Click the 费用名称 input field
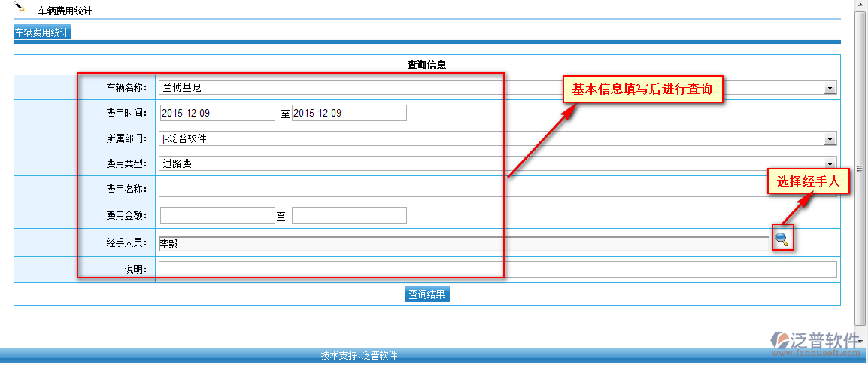 click(x=498, y=189)
